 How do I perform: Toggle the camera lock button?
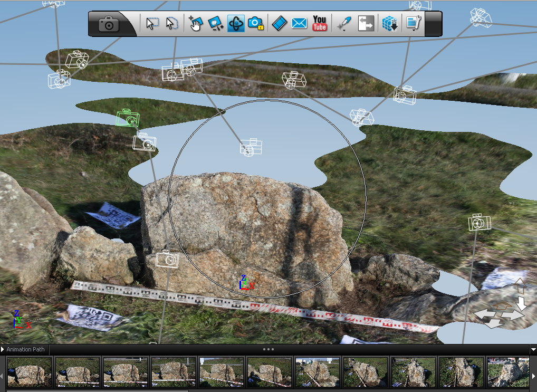pos(256,24)
